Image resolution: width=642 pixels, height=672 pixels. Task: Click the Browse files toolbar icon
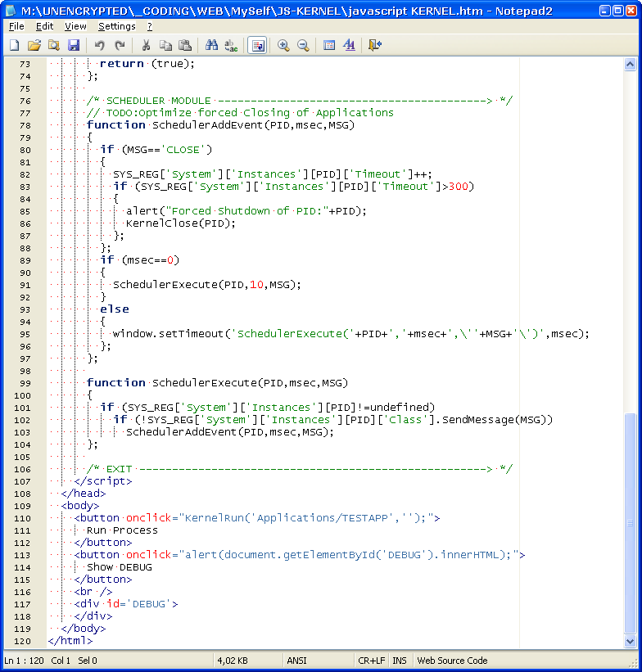coord(54,45)
